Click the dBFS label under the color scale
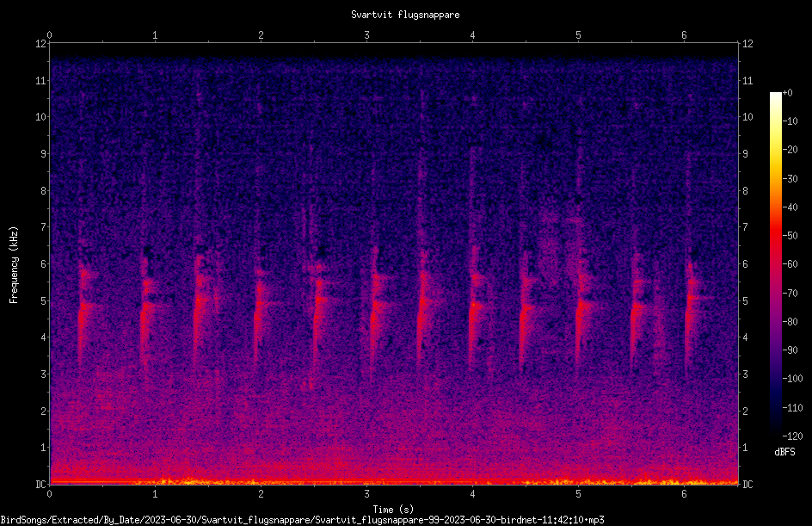Screen dimensions: 812x526 tap(784, 452)
